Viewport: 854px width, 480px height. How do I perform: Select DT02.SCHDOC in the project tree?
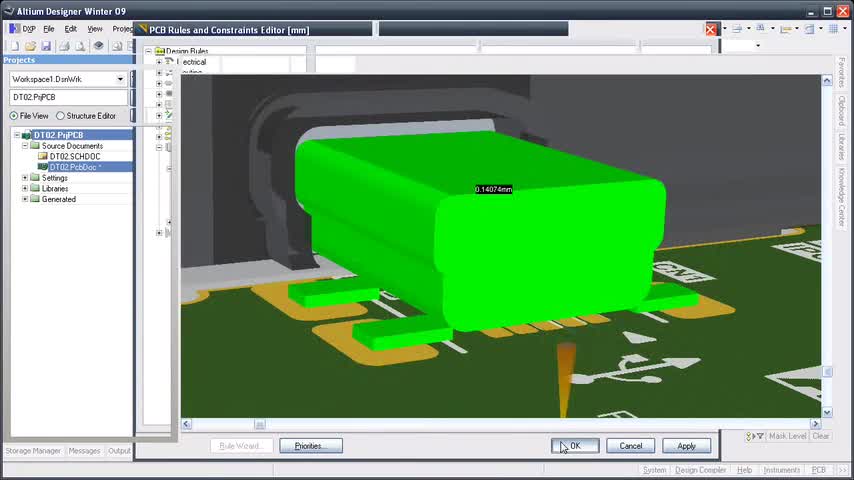pyautogui.click(x=75, y=156)
